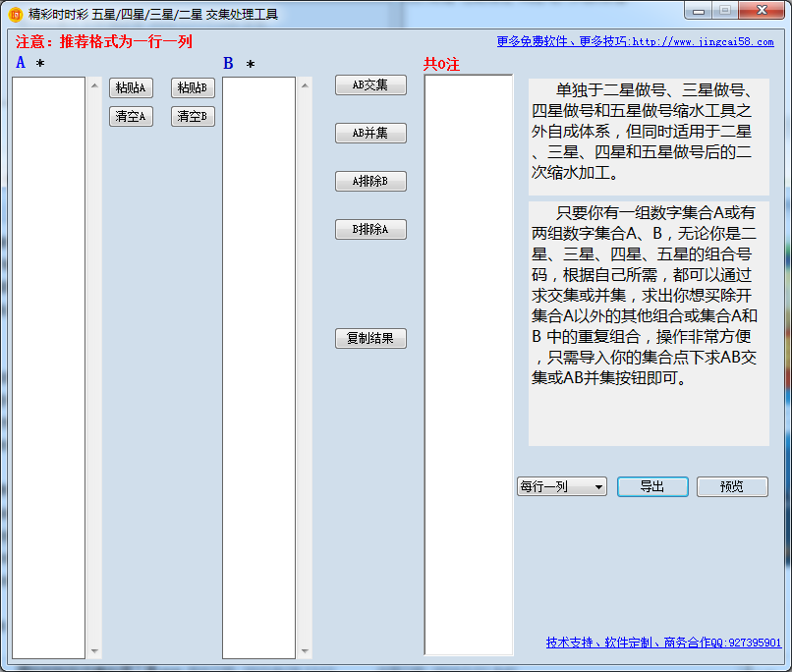Image resolution: width=792 pixels, height=672 pixels.
Task: Copy results with 复制结果
Action: [370, 338]
